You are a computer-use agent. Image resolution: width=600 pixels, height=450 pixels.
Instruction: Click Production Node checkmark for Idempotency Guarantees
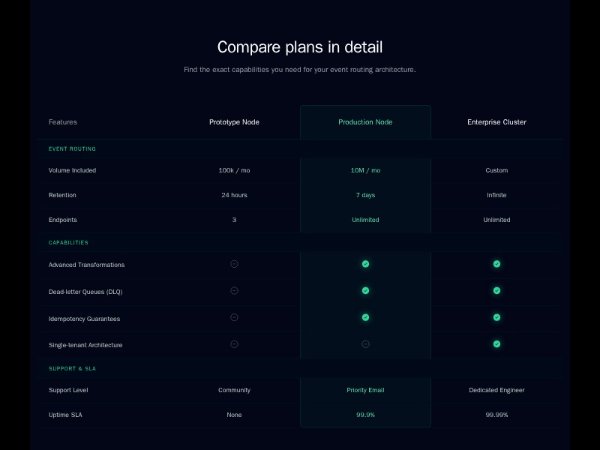pos(365,317)
